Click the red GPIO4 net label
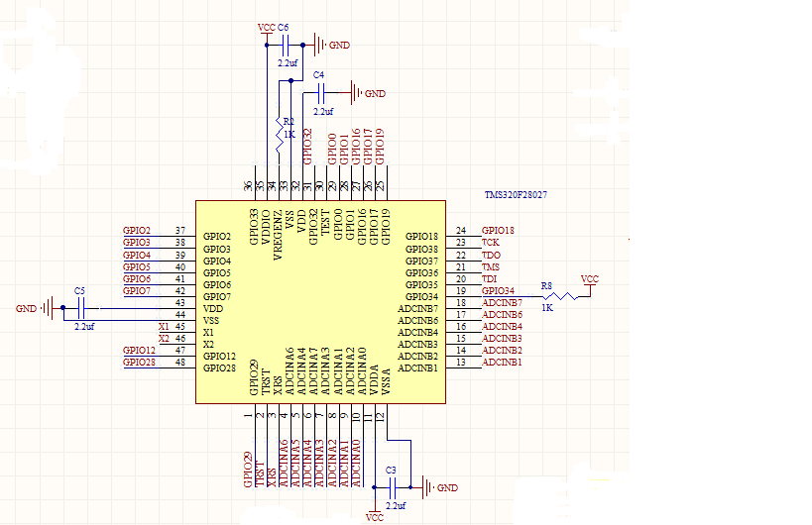The width and height of the screenshot is (812, 525). pos(137,255)
